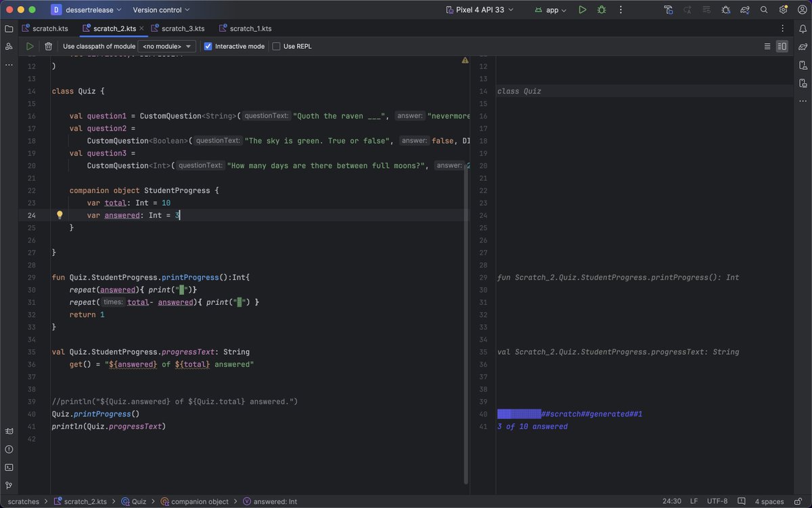Open the Terminal tool window icon
This screenshot has height=508, width=812.
pyautogui.click(x=9, y=467)
